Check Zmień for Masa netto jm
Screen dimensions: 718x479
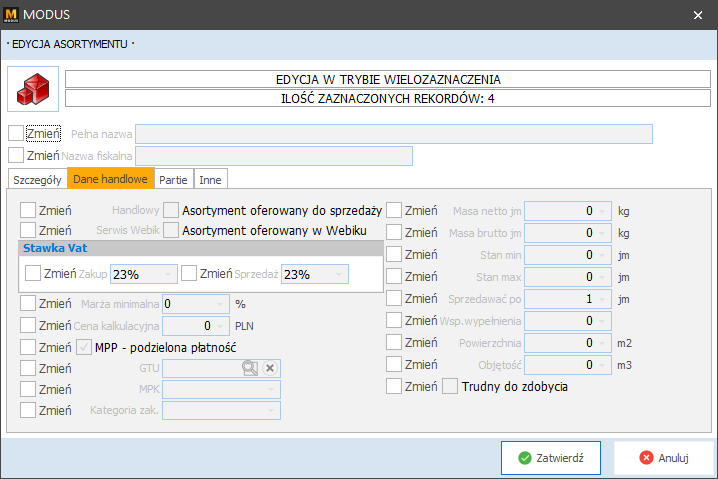[395, 211]
